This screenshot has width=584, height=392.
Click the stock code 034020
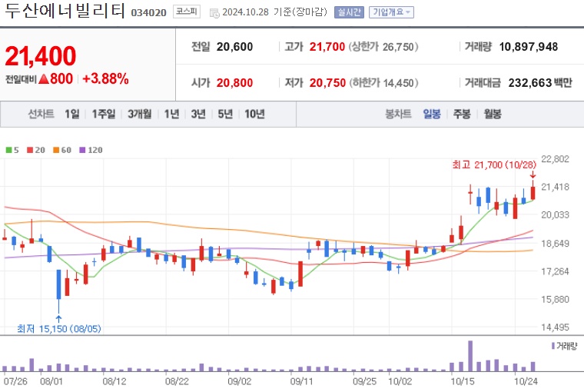point(148,12)
